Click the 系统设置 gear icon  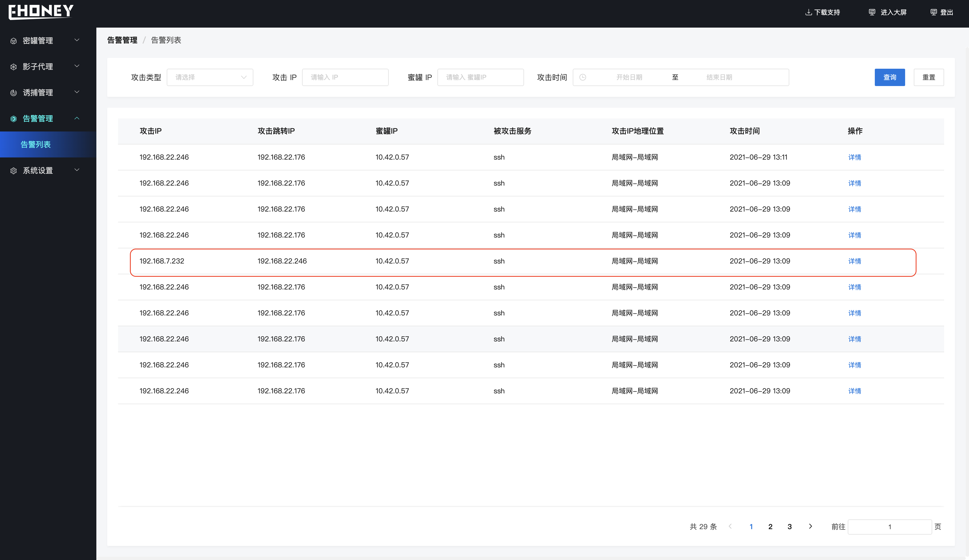14,171
